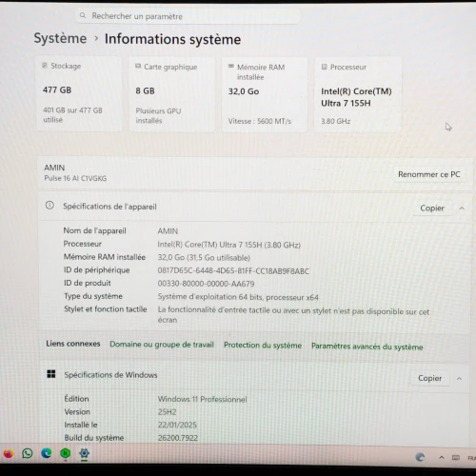This screenshot has width=476, height=476.
Task: Collapse the Spécifications de Windows section
Action: pos(459,379)
